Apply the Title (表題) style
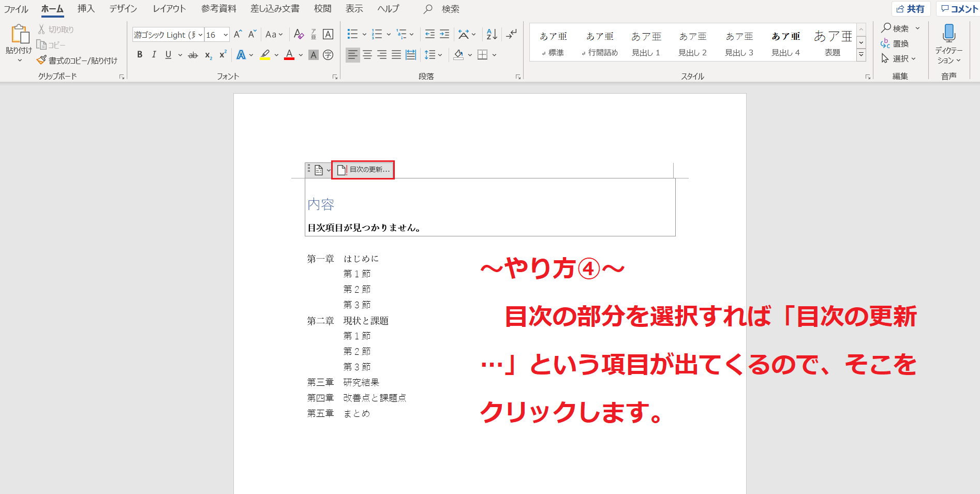Image resolution: width=980 pixels, height=494 pixels. point(833,43)
